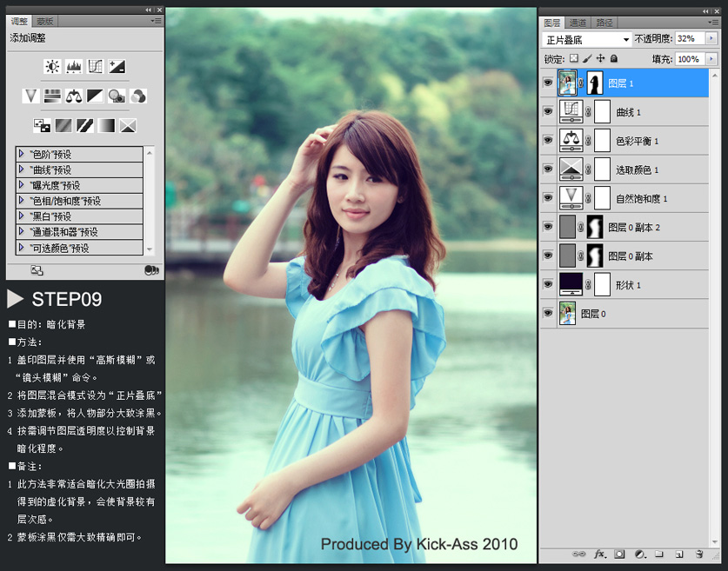Click clip to layer icon in Adjustments

point(151,270)
